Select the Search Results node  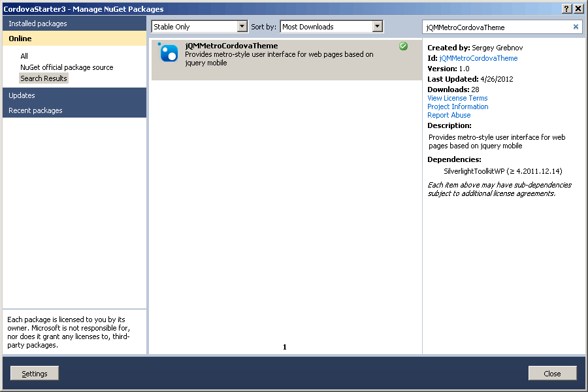(x=44, y=78)
